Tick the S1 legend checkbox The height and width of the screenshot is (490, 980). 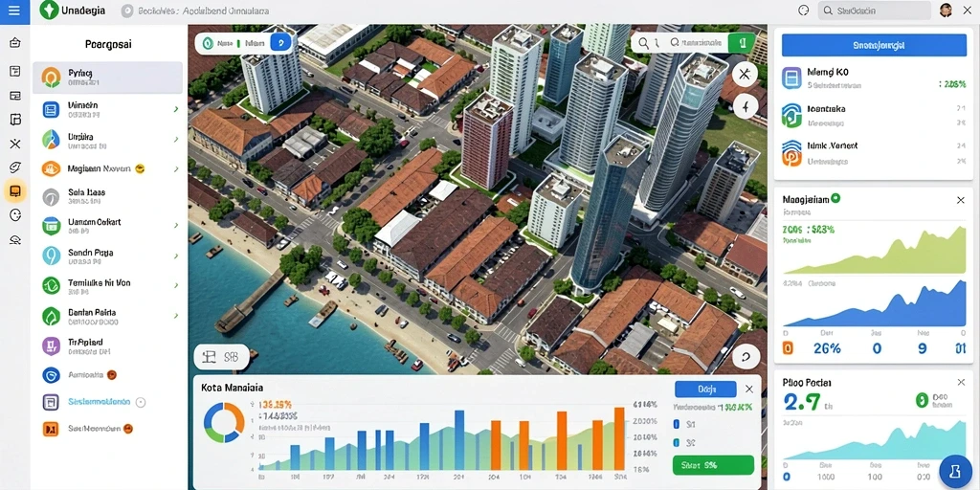pos(677,424)
